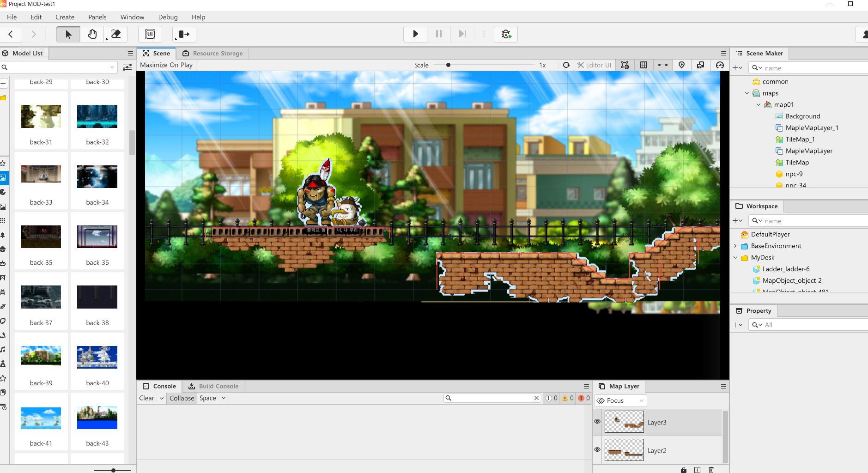Open the Create menu
This screenshot has height=473, width=868.
[65, 17]
